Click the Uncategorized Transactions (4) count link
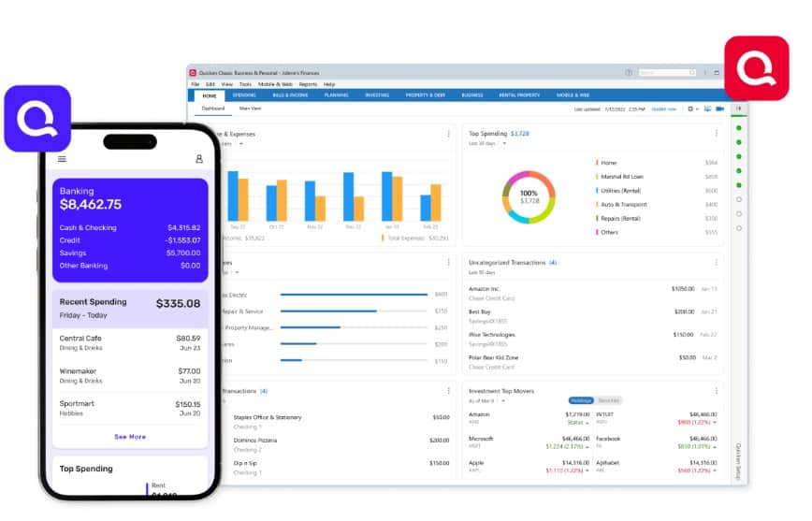The width and height of the screenshot is (812, 521). (x=553, y=263)
